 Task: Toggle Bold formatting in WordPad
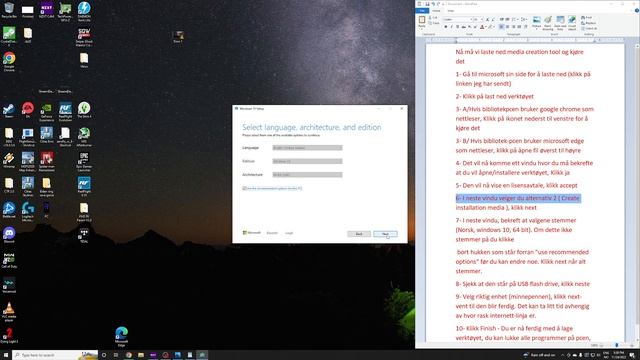click(446, 27)
